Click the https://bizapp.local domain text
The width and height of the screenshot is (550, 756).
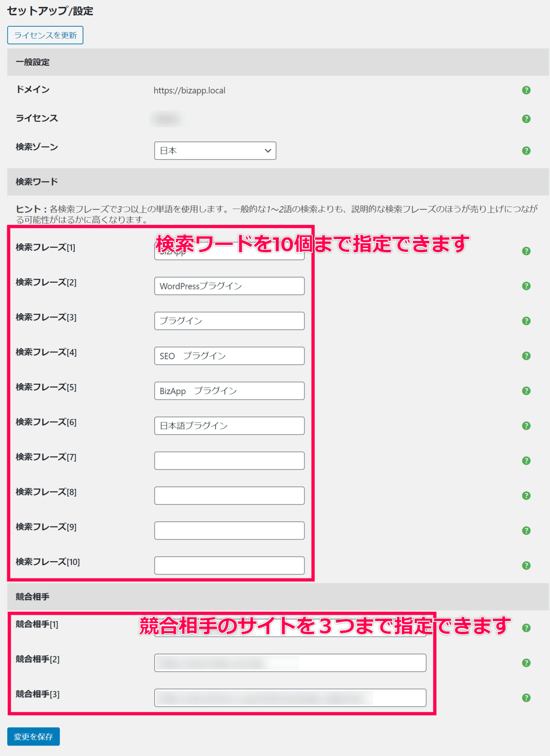(189, 91)
